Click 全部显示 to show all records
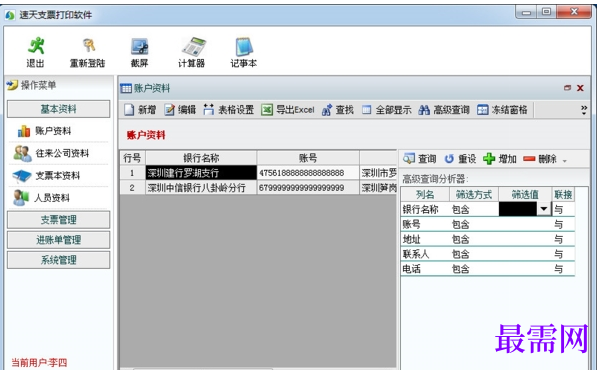The height and width of the screenshot is (370, 607). point(386,110)
